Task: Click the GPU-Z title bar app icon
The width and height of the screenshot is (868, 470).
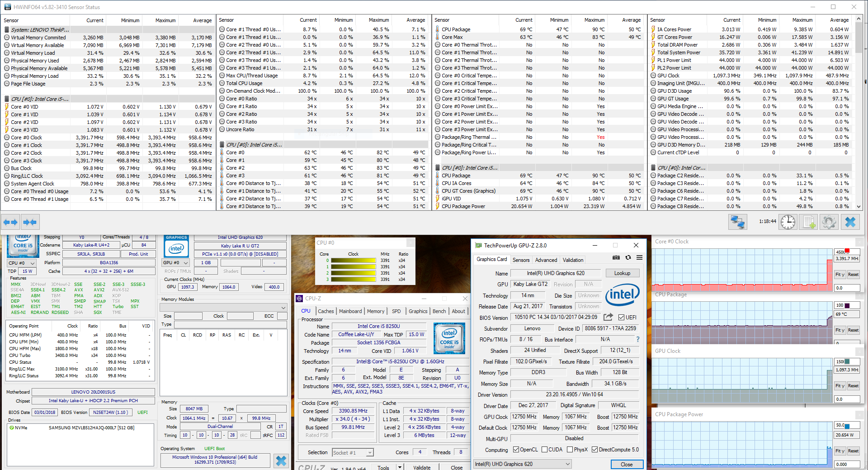Action: tap(478, 245)
